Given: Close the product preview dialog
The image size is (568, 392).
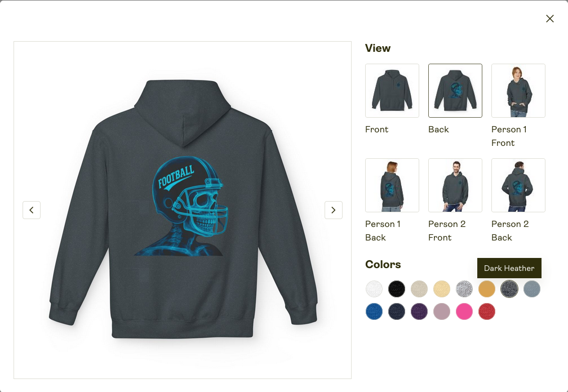Looking at the screenshot, I should (549, 19).
